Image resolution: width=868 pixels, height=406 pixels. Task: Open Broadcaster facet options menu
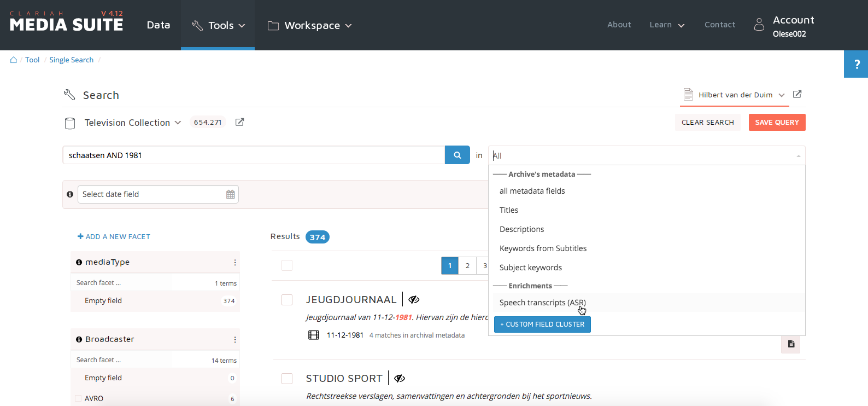235,340
